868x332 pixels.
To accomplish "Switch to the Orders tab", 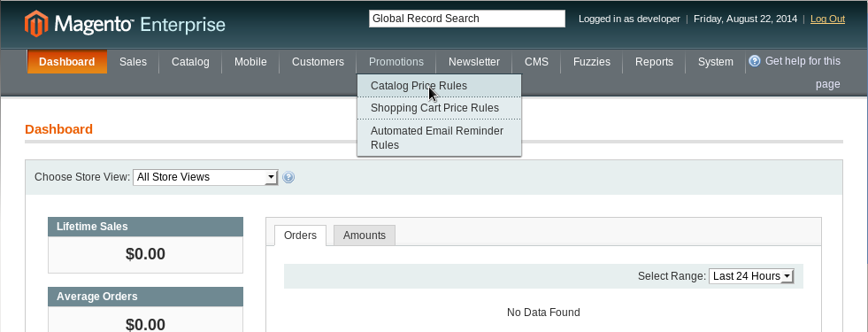I will pos(300,235).
